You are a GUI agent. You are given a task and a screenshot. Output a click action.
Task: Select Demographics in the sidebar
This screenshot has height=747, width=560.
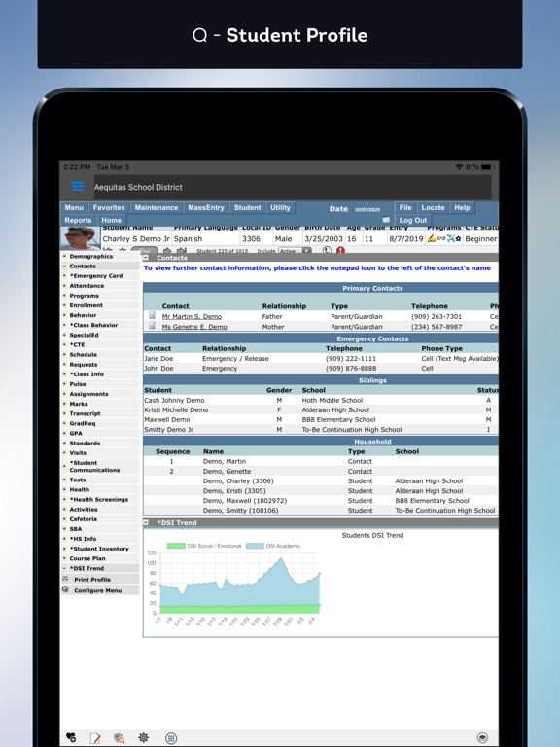(x=91, y=257)
